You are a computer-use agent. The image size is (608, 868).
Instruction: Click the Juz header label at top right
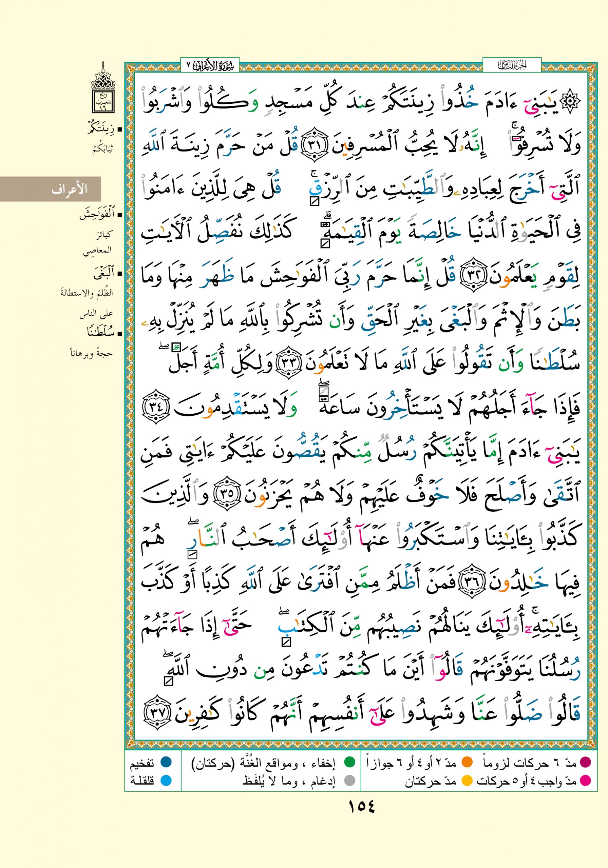pos(512,65)
